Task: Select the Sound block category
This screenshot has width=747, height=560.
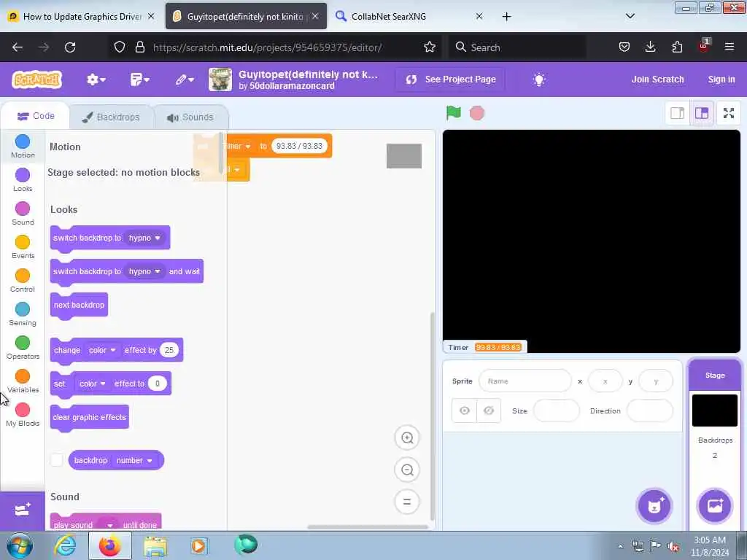Action: click(23, 214)
